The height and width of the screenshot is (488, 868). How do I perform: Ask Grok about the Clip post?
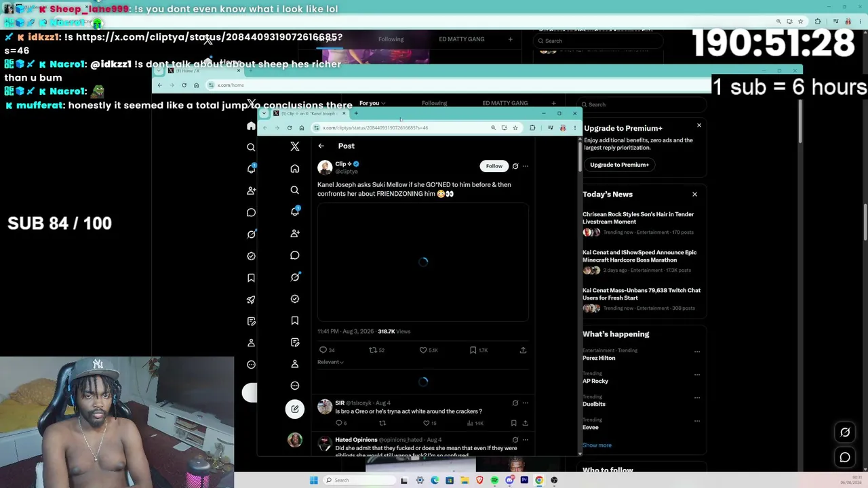point(515,166)
